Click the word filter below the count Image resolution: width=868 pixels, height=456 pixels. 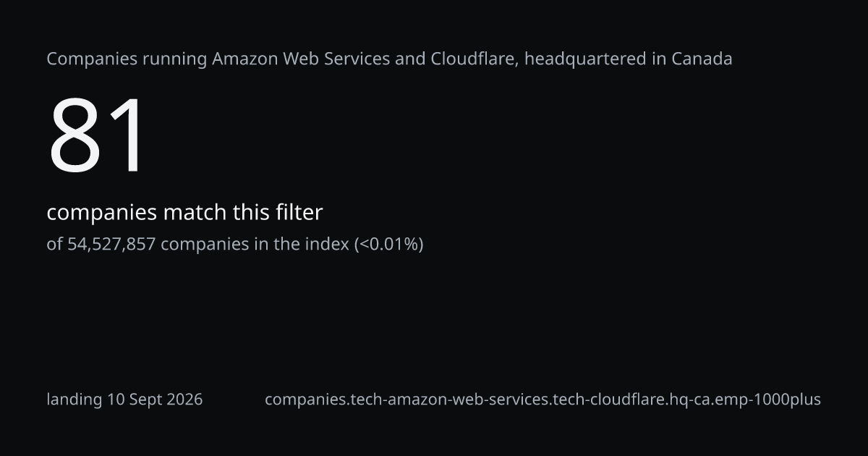299,213
